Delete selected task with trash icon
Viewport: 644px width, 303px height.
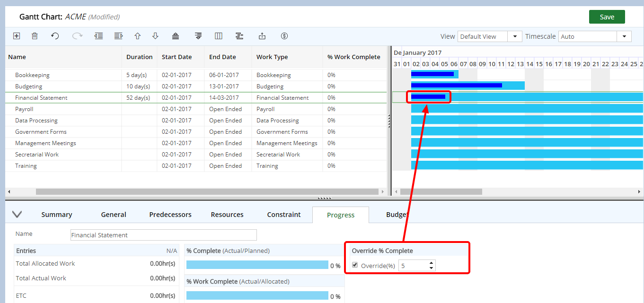[x=35, y=36]
